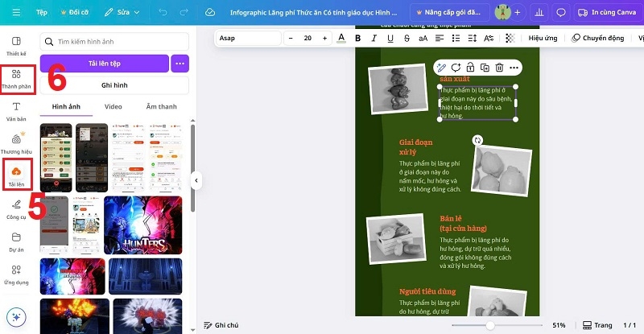
Task: Open the Trang pages view
Action: [x=597, y=325]
